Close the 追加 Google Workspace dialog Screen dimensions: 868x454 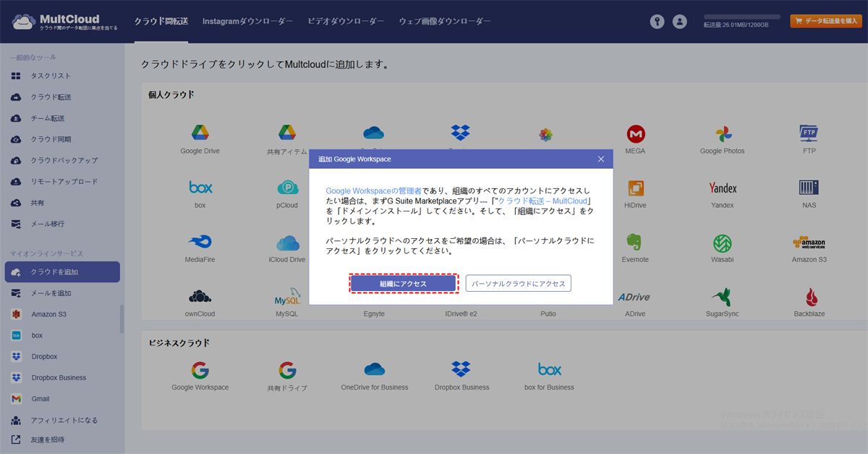[x=601, y=159]
